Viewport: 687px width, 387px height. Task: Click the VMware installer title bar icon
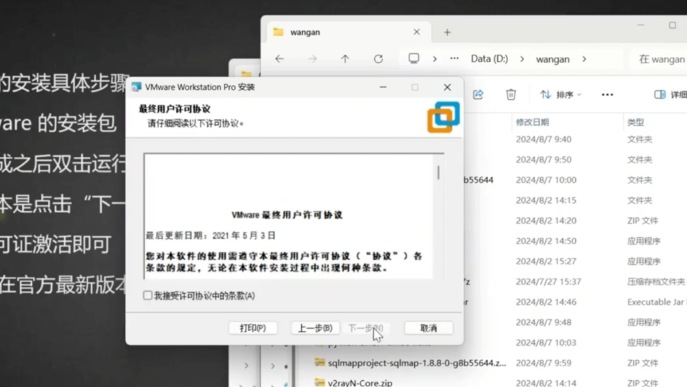coord(136,87)
